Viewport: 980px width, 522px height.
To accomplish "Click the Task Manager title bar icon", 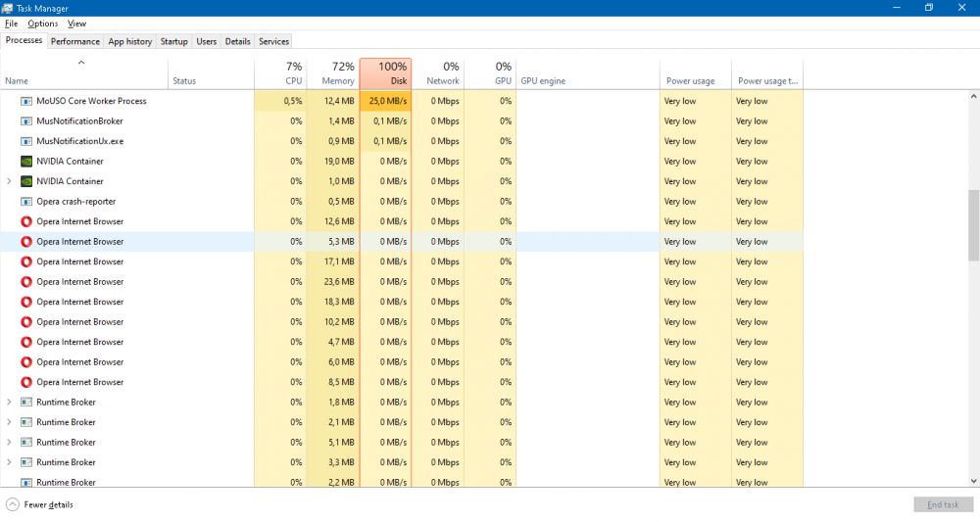I will click(x=8, y=8).
